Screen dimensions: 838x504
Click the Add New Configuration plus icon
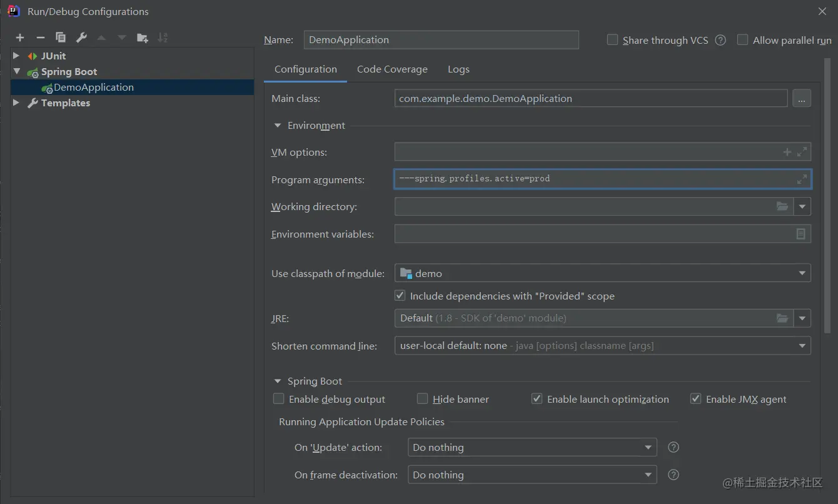20,38
